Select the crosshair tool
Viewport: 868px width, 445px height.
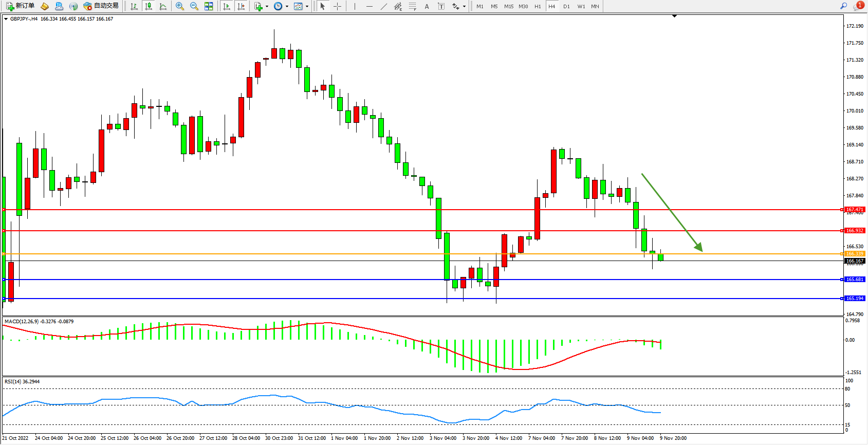tap(337, 6)
